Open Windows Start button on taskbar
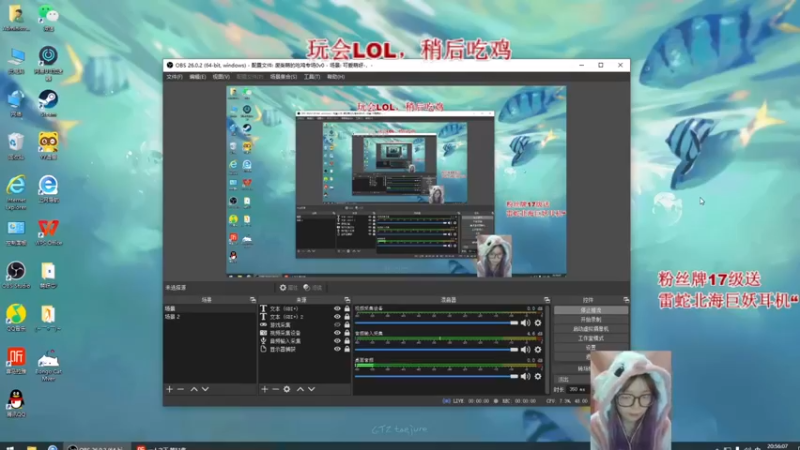This screenshot has width=800, height=450. (10, 447)
